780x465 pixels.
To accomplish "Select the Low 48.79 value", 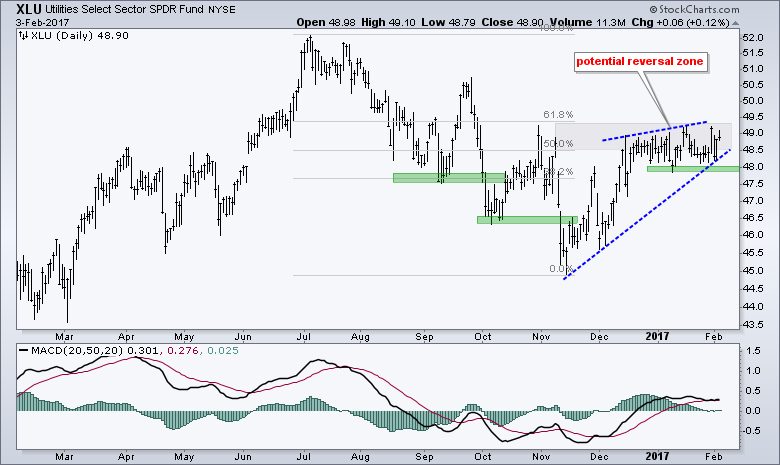I will point(449,22).
